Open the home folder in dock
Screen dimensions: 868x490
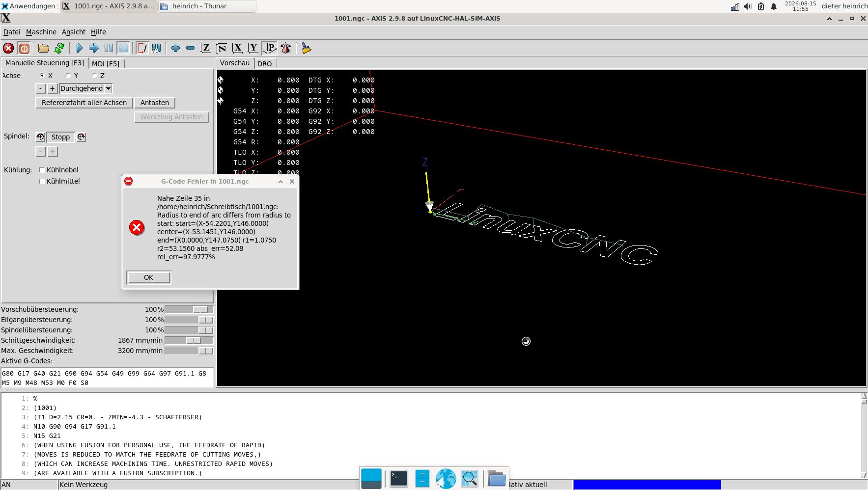497,478
